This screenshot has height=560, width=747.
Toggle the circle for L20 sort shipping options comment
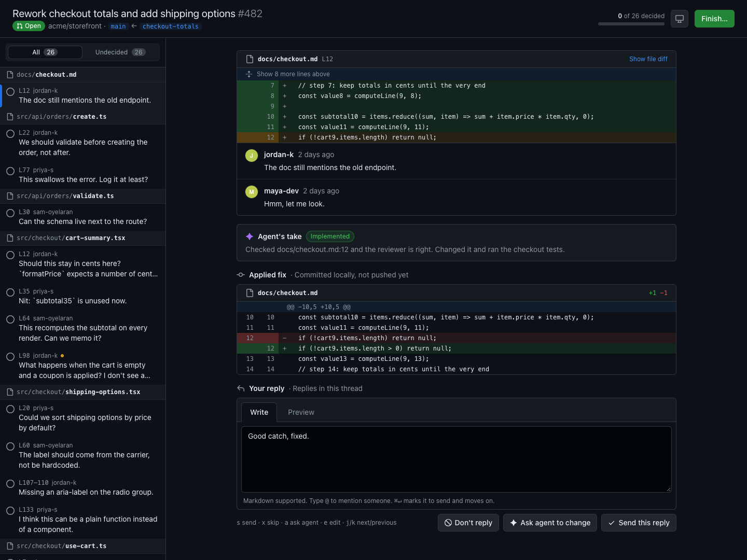tap(10, 409)
